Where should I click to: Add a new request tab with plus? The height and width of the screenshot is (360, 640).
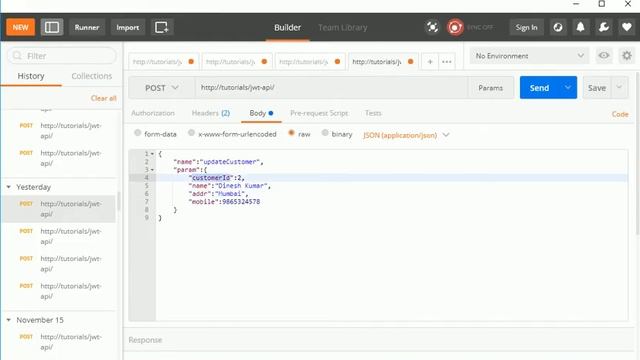pos(430,62)
